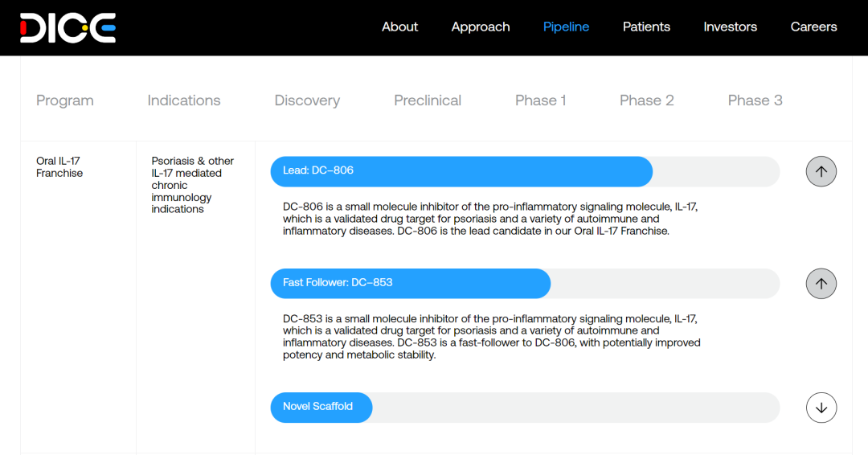
Task: Click the Indications column header
Action: (x=184, y=100)
